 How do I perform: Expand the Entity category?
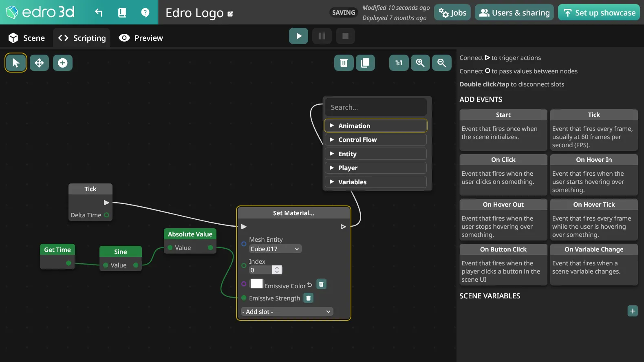click(x=376, y=154)
